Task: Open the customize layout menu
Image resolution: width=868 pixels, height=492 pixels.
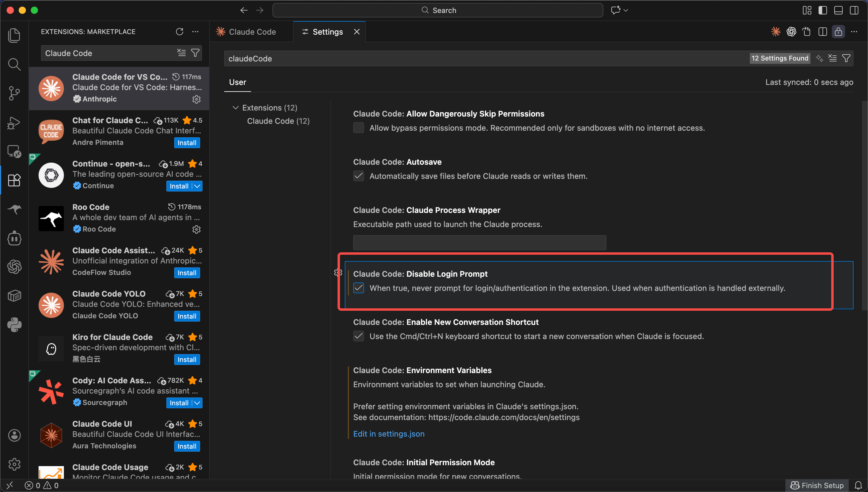Action: pos(807,10)
